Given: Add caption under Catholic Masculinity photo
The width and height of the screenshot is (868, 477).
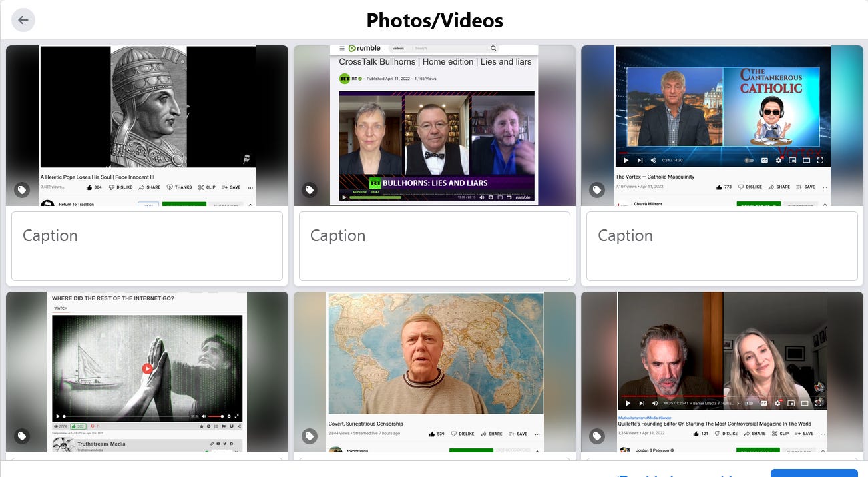Looking at the screenshot, I should (722, 246).
